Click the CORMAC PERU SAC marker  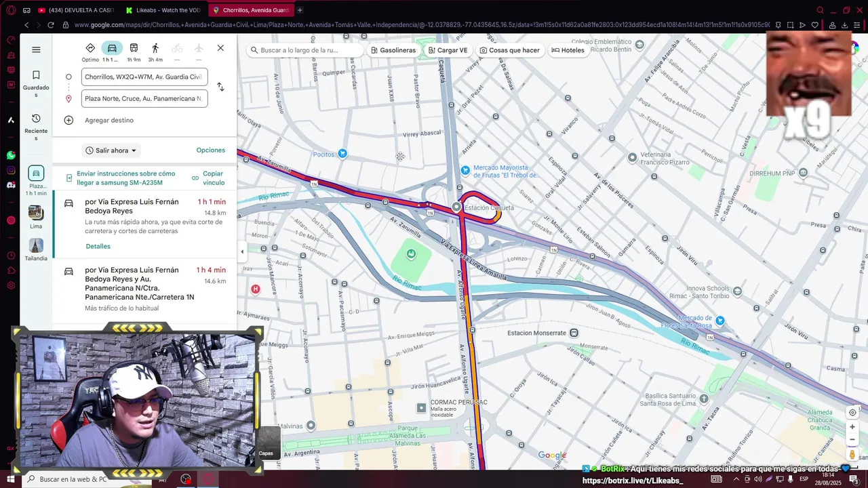421,408
